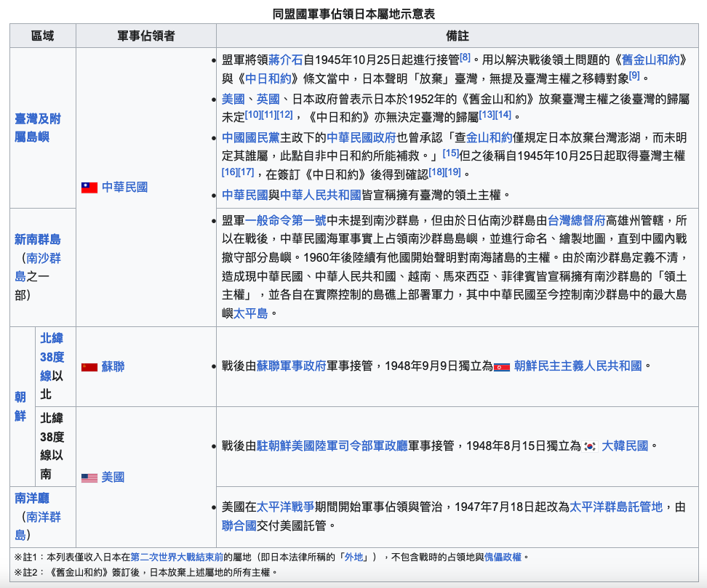Open the 朝鮮 region link
Viewport: 707px width, 588px height.
click(20, 406)
